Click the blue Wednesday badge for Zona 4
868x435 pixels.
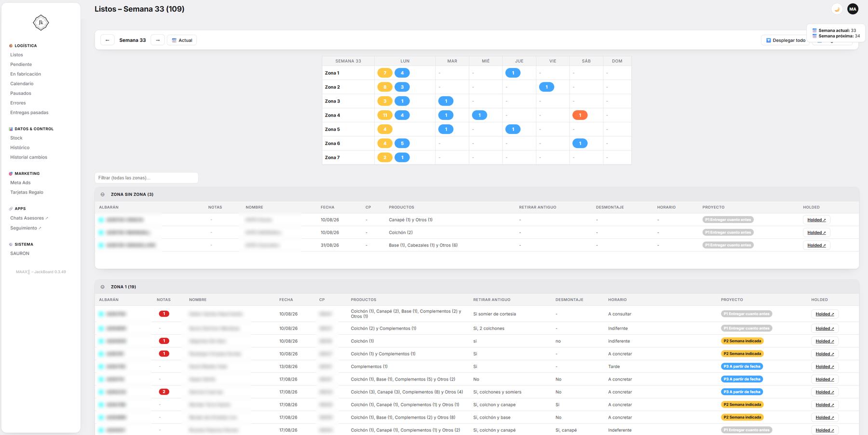point(479,115)
